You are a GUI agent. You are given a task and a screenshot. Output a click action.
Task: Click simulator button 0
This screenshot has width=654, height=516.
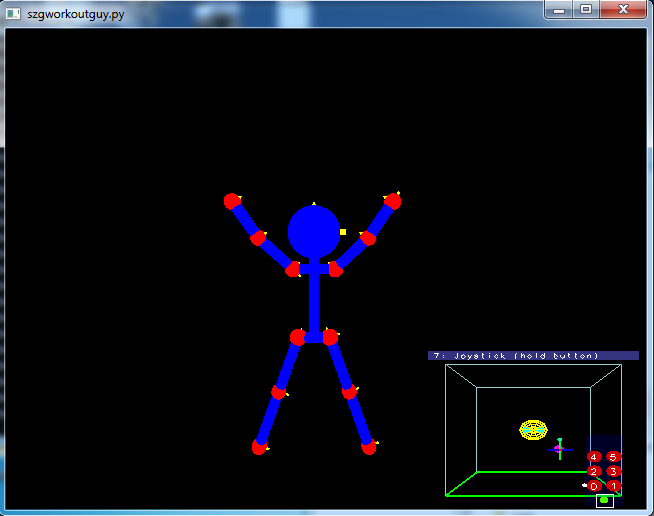594,486
